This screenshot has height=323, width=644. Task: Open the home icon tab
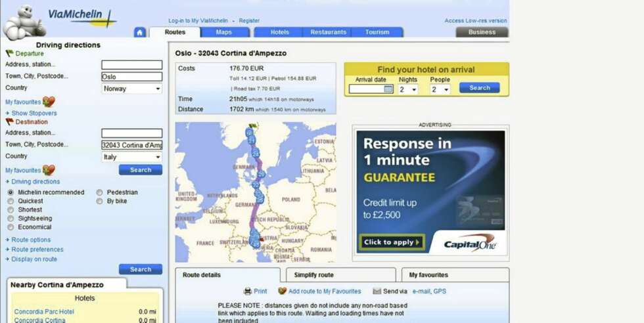139,32
